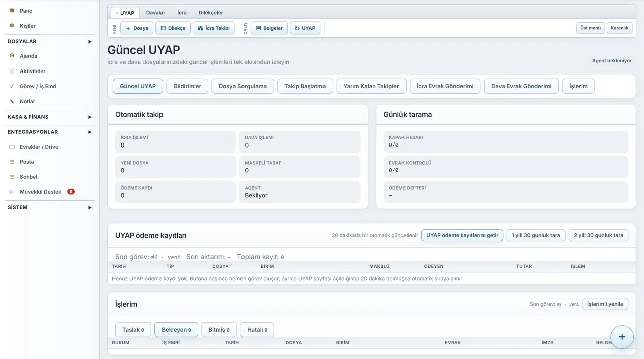Click the floating plus button
Screen dimensions: 644x359
click(x=622, y=337)
